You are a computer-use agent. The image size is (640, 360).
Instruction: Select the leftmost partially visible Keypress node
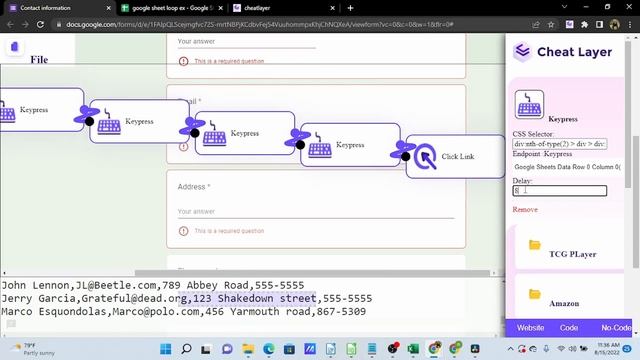pyautogui.click(x=42, y=109)
